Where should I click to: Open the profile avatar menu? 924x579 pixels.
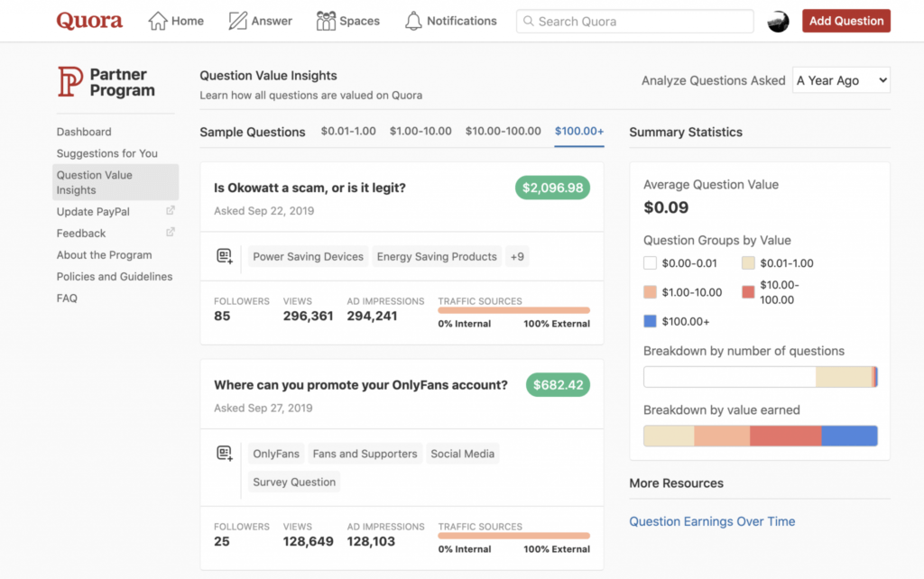[x=778, y=22]
